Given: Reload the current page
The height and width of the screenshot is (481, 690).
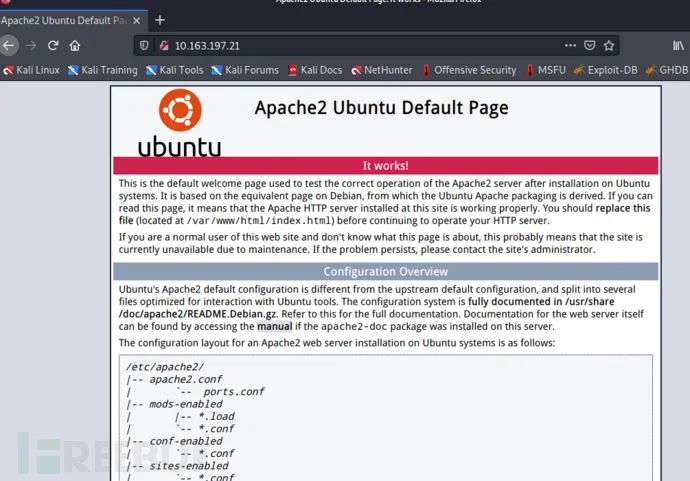Looking at the screenshot, I should point(53,45).
